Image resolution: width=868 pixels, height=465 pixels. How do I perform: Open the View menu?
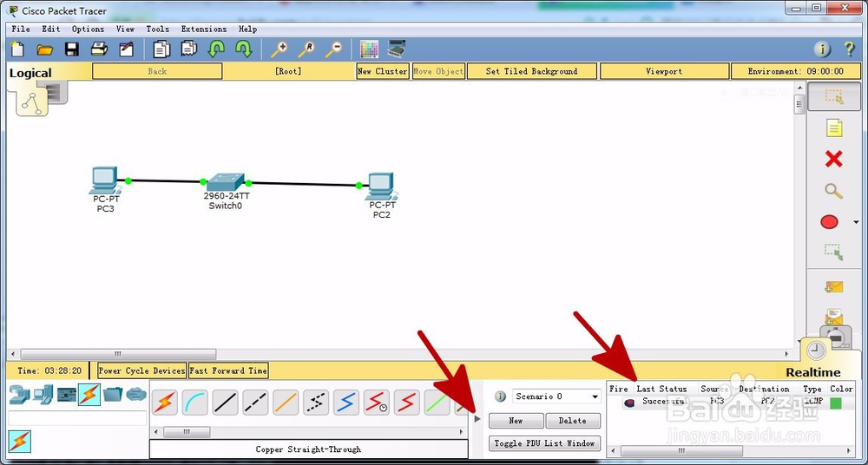pos(125,29)
